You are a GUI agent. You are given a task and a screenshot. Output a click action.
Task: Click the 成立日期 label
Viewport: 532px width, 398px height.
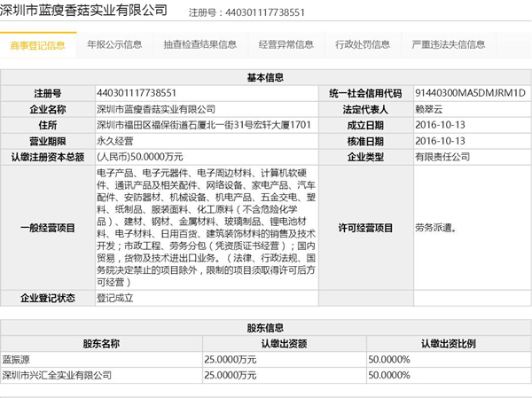(365, 126)
